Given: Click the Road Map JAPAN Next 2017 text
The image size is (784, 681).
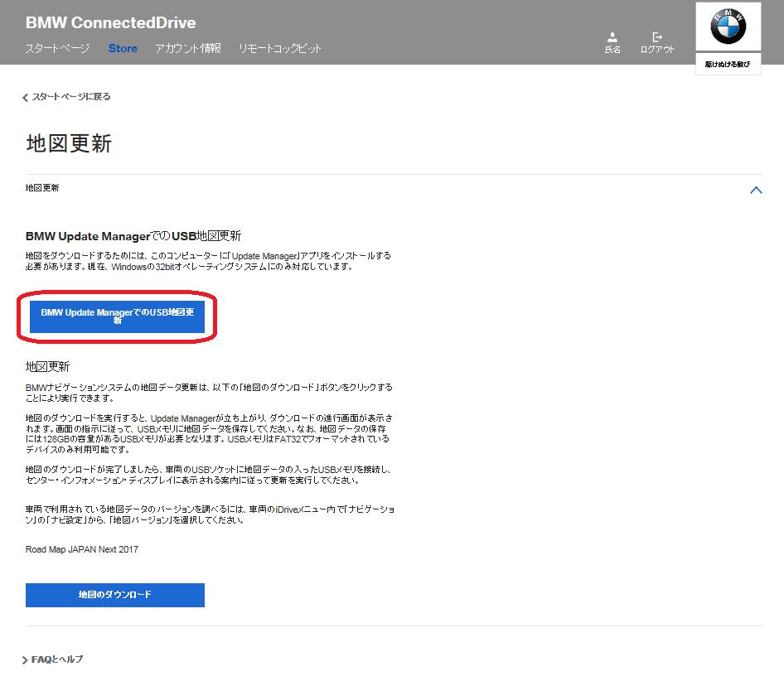Looking at the screenshot, I should click(82, 549).
